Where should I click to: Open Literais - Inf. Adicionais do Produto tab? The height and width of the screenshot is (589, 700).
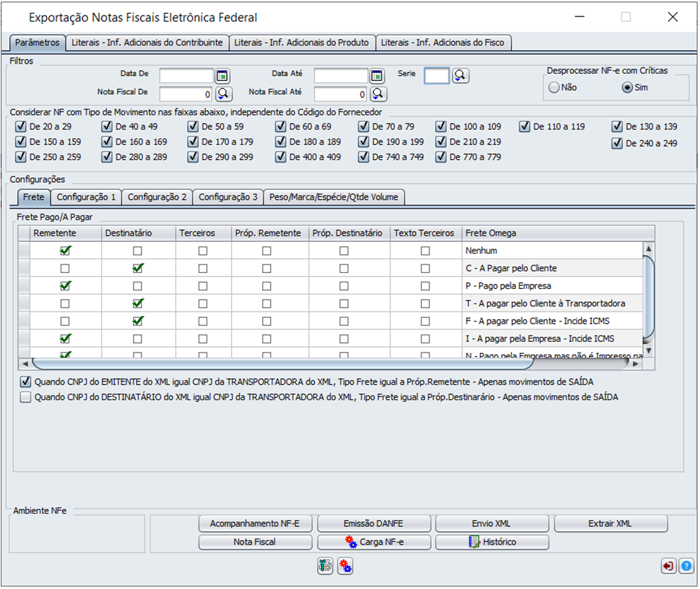302,43
